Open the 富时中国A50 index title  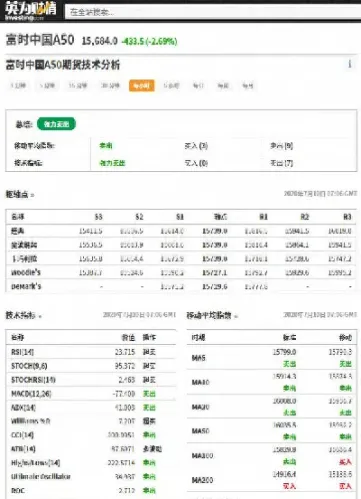pyautogui.click(x=40, y=40)
